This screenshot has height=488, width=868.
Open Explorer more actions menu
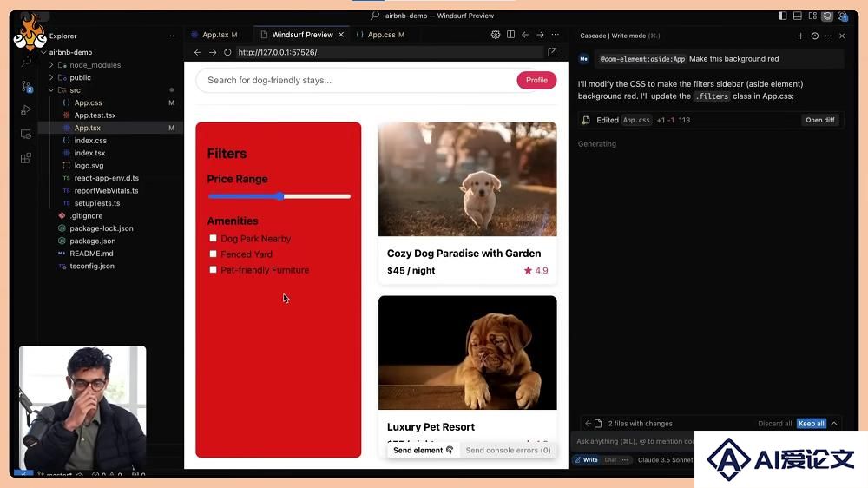[170, 36]
